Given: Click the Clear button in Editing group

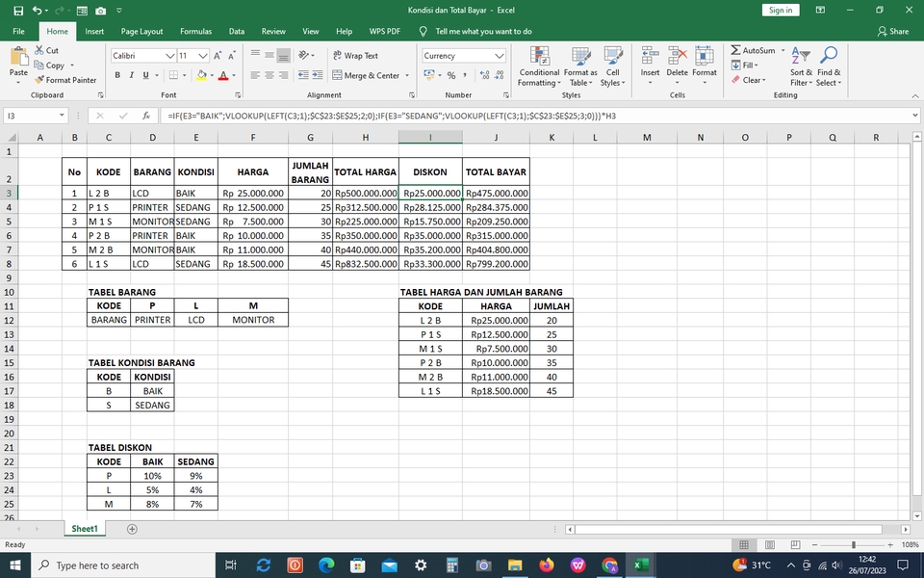Looking at the screenshot, I should click(x=749, y=80).
